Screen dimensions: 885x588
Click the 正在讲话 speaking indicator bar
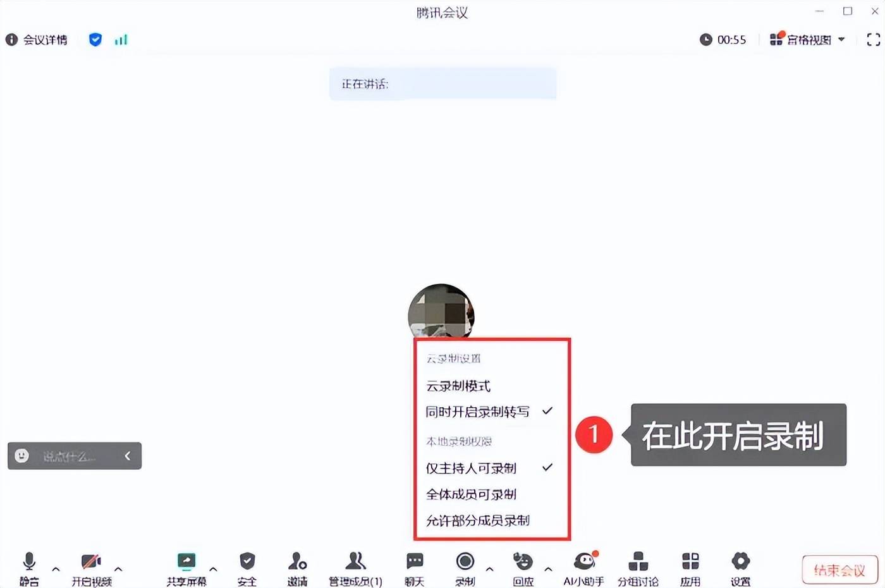point(442,83)
